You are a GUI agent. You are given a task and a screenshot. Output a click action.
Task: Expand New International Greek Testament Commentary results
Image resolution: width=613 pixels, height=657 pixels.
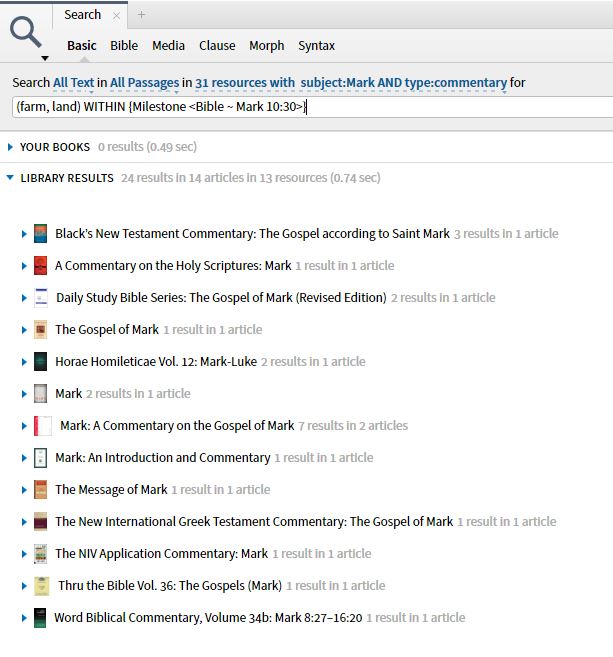click(x=24, y=522)
